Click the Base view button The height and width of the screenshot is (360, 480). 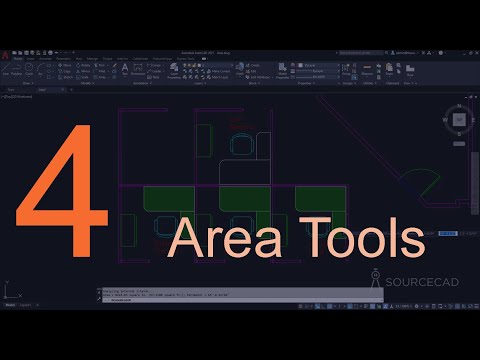click(410, 71)
